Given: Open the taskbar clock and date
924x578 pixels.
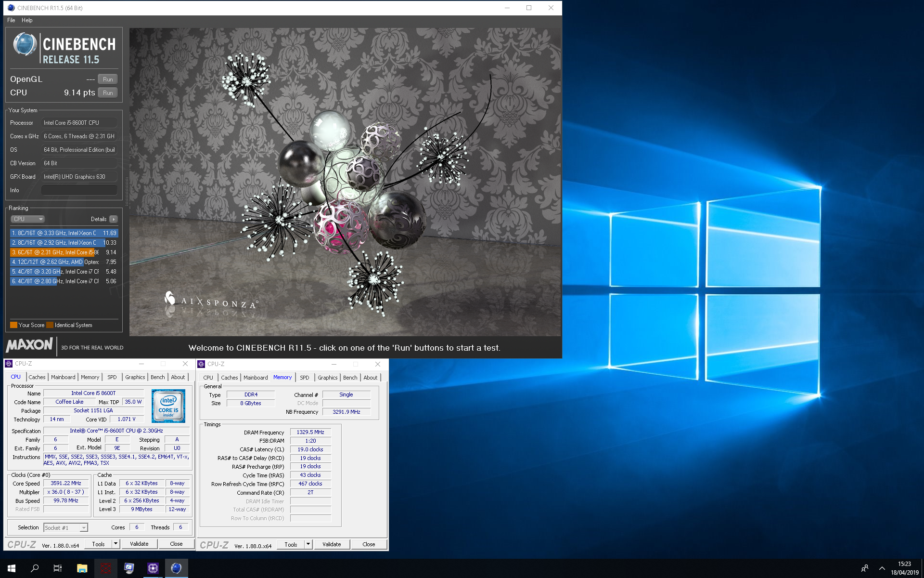Looking at the screenshot, I should click(904, 568).
